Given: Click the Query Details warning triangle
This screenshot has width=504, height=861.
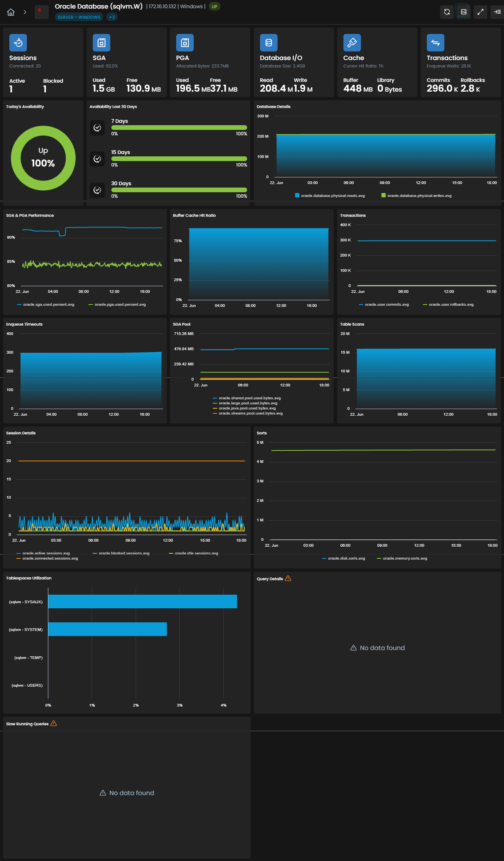Looking at the screenshot, I should (x=288, y=578).
